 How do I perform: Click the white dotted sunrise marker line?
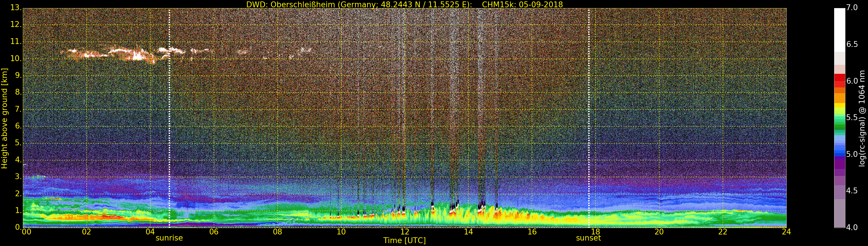pyautogui.click(x=169, y=118)
